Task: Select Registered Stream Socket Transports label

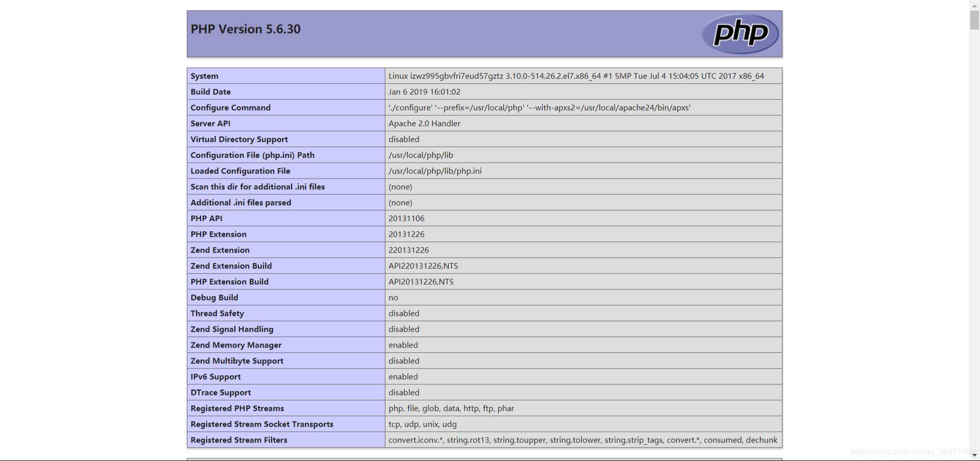Action: point(262,424)
